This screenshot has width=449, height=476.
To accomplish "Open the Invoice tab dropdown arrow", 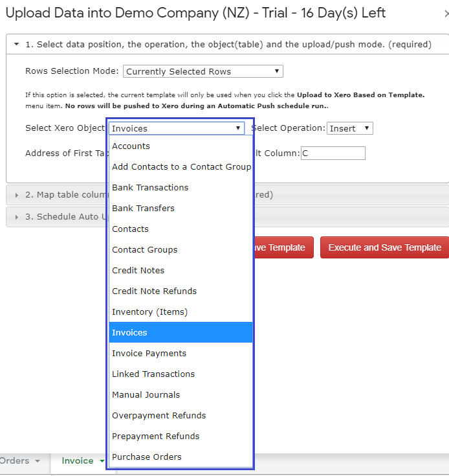I will pyautogui.click(x=102, y=461).
